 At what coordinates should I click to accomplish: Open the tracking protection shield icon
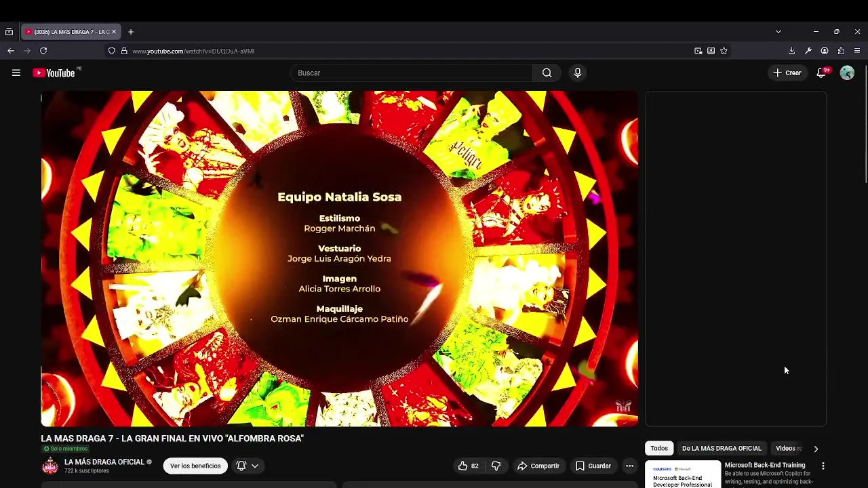(x=112, y=51)
